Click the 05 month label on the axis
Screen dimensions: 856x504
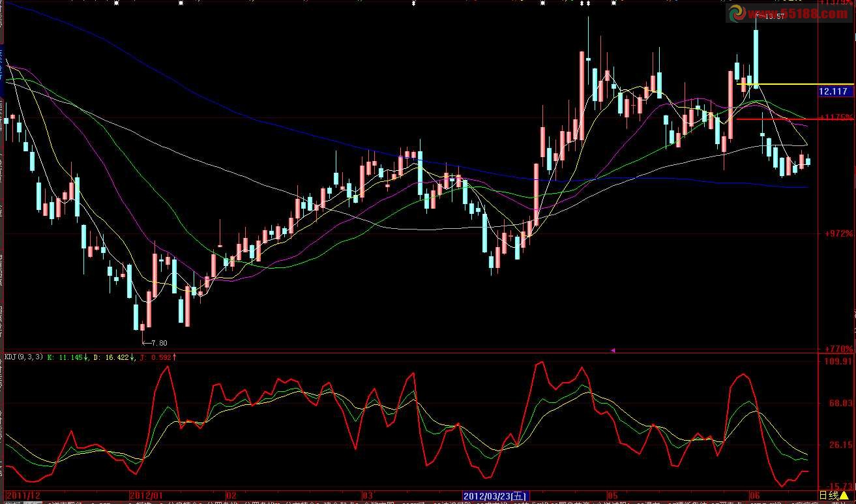pos(612,496)
